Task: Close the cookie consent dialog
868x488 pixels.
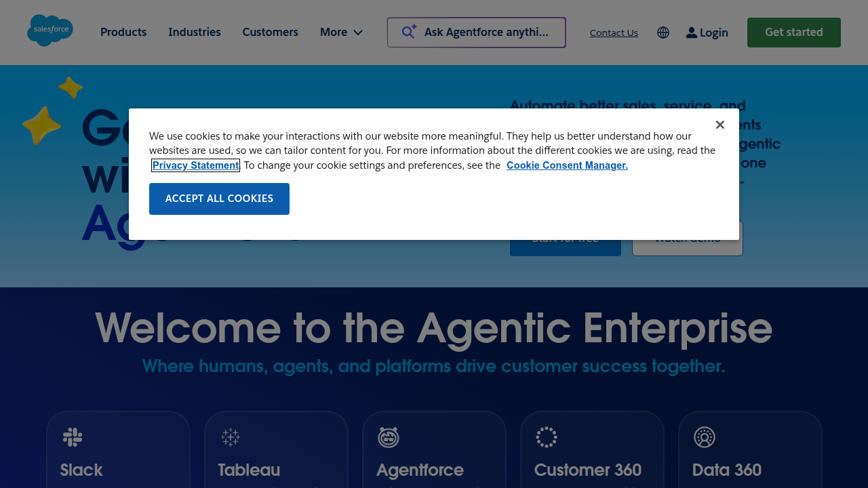Action: tap(720, 125)
